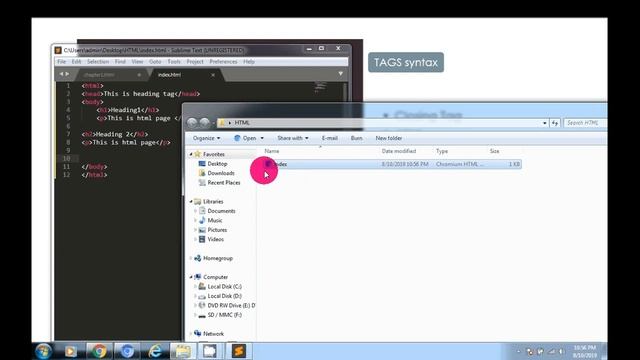This screenshot has height=360, width=640.
Task: Open the Goto menu in Sublime Text
Action: click(x=155, y=62)
